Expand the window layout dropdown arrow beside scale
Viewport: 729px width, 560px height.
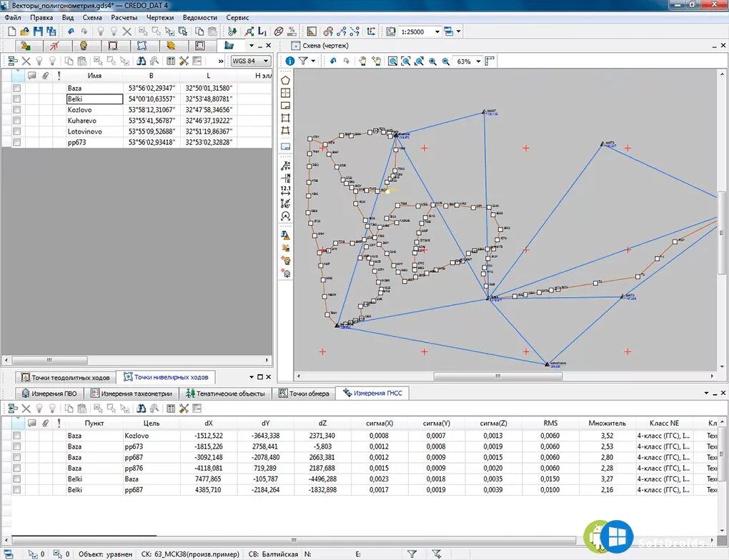pos(458,31)
